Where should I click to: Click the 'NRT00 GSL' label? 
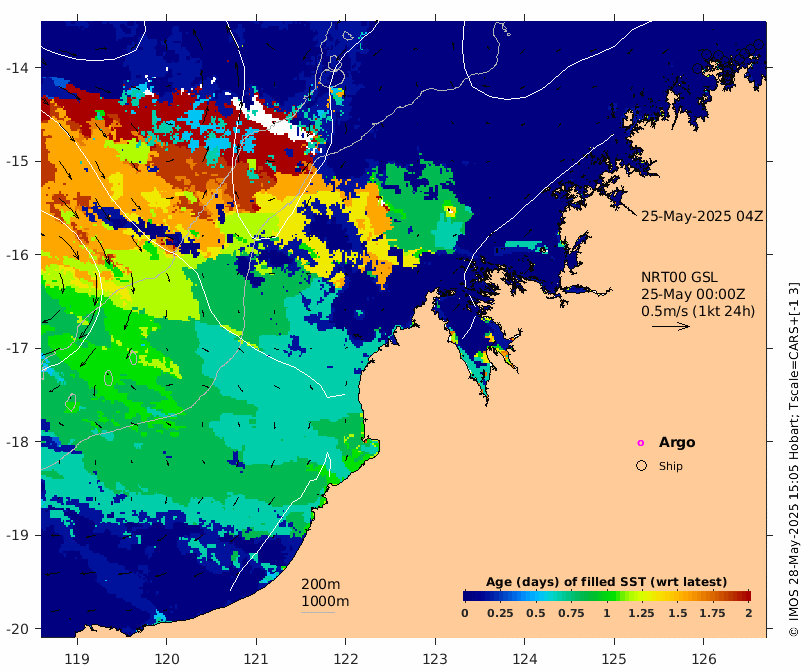click(679, 277)
